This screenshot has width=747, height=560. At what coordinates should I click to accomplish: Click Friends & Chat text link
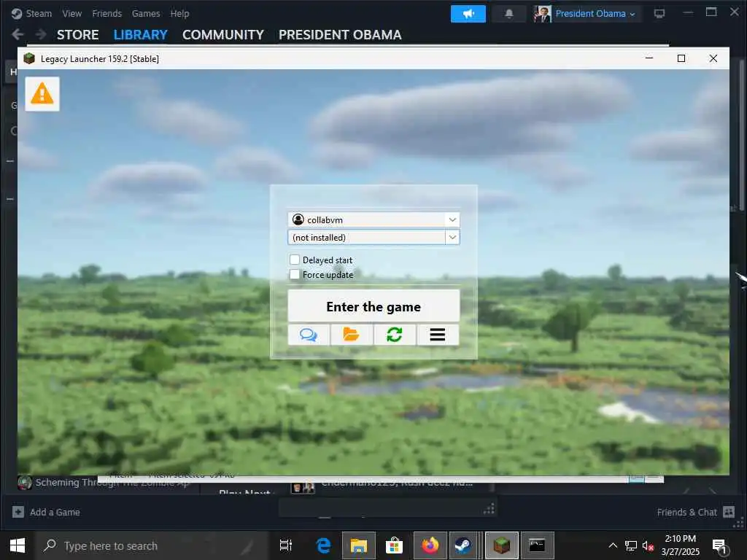686,513
